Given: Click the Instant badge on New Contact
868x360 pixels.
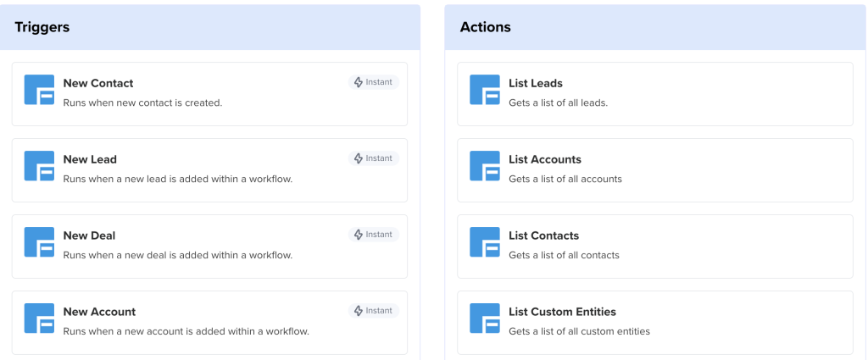Looking at the screenshot, I should [x=373, y=82].
